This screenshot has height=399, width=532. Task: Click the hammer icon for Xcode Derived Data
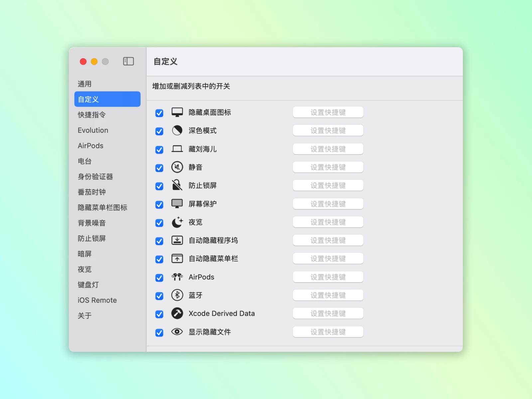coord(177,313)
